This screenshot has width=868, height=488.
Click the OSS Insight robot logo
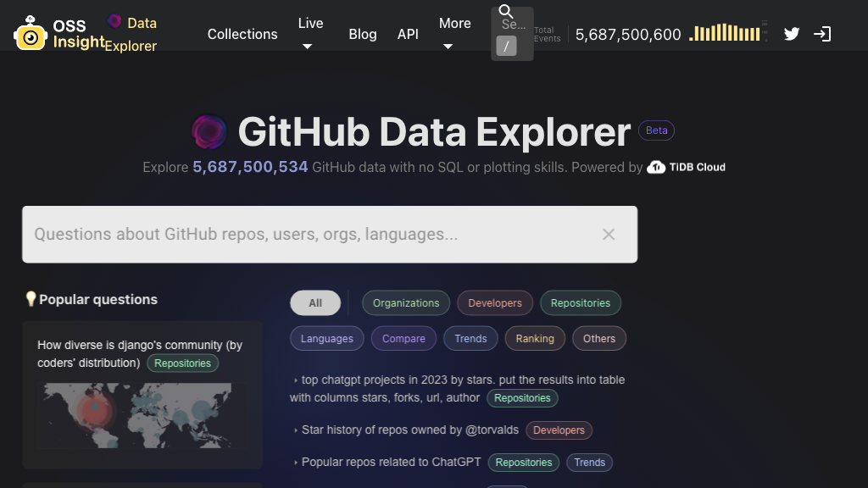point(31,34)
